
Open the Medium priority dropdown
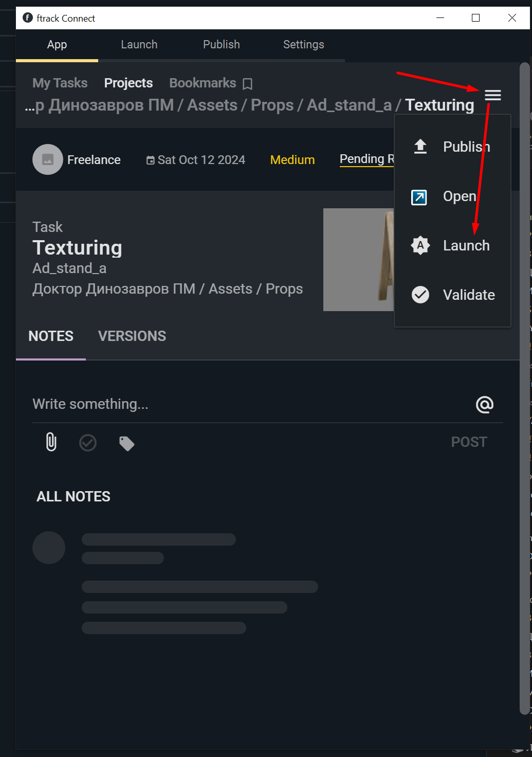point(292,160)
